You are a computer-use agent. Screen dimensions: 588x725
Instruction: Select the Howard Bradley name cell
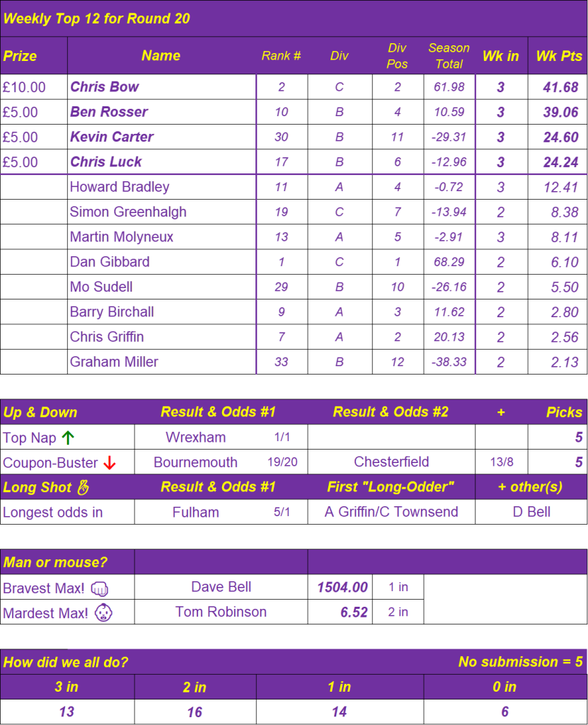pyautogui.click(x=162, y=187)
